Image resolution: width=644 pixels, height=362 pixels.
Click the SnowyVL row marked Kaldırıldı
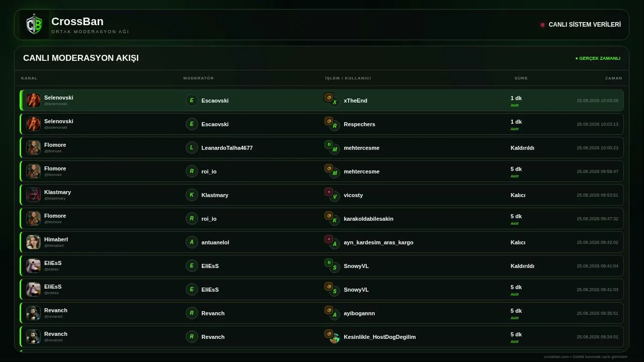point(322,266)
